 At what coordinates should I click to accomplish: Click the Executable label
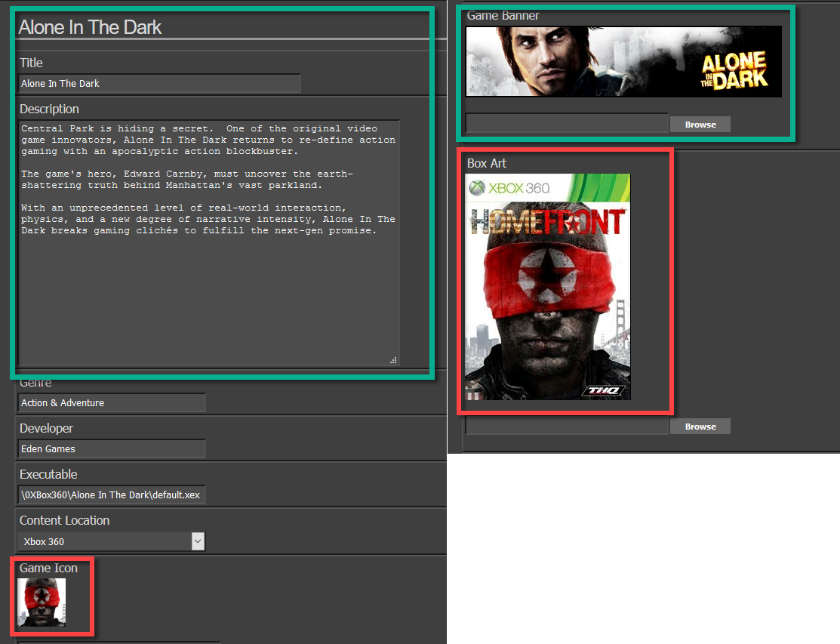[x=48, y=474]
